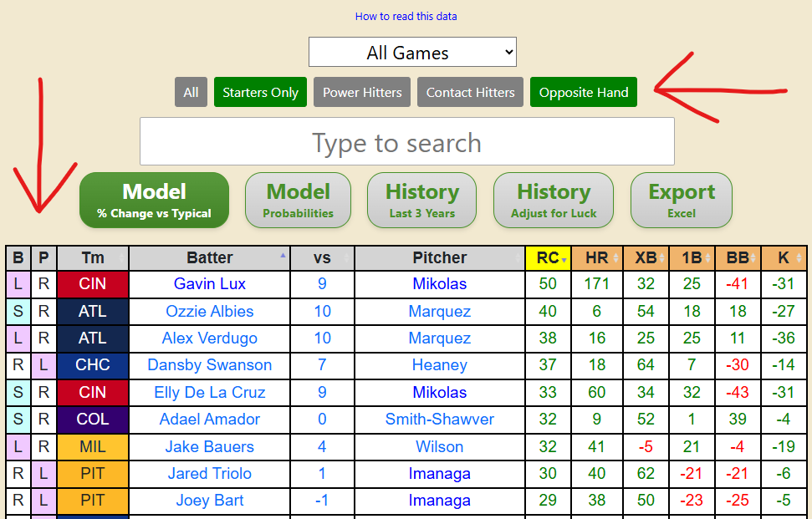
Task: Click vs value 0 in Adael Amador row
Action: click(322, 420)
